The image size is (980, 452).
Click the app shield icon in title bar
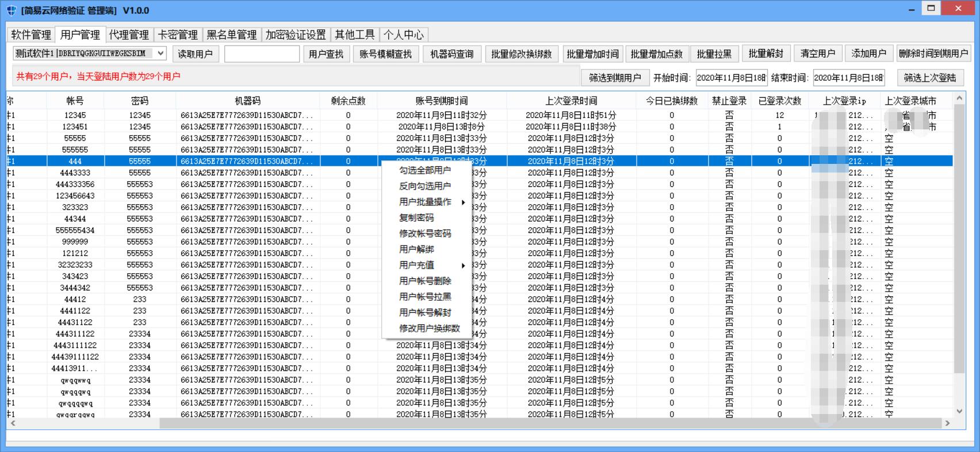pos(10,10)
